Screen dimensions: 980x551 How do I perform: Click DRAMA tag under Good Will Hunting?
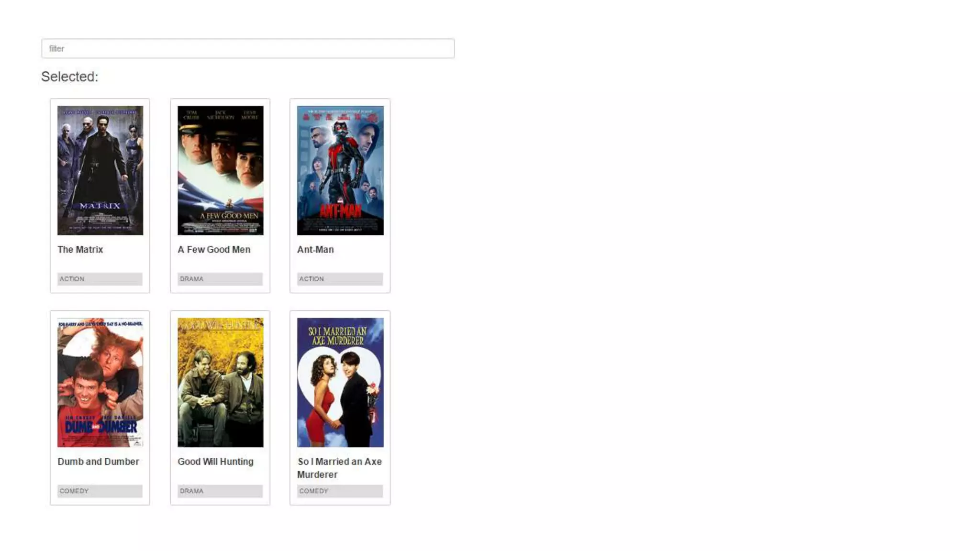[x=220, y=491]
